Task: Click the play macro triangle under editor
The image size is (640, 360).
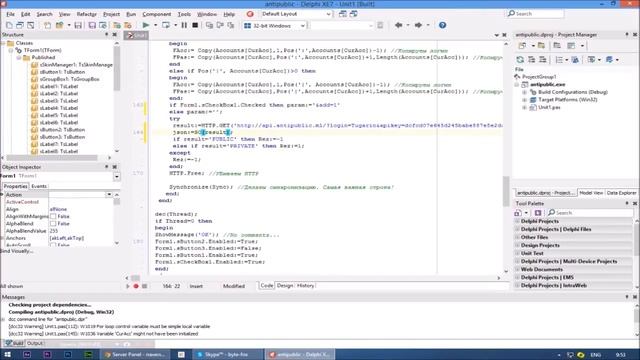Action: click(128, 286)
